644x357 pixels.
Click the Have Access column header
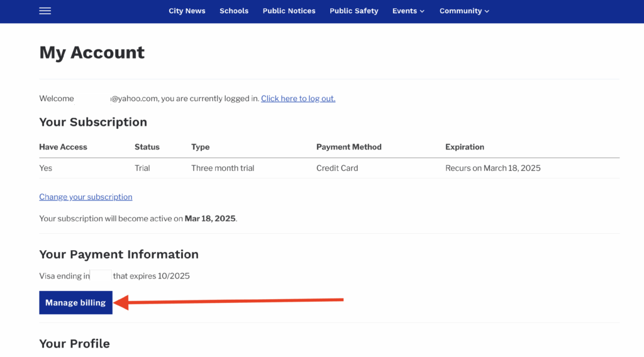click(63, 147)
